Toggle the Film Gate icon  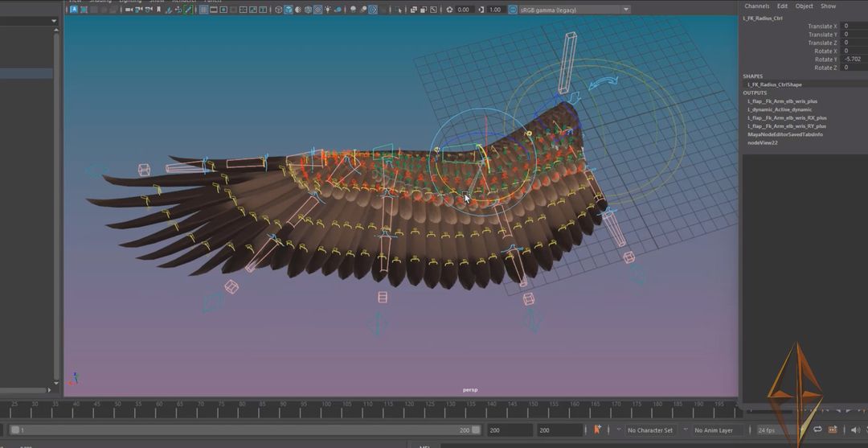(214, 10)
